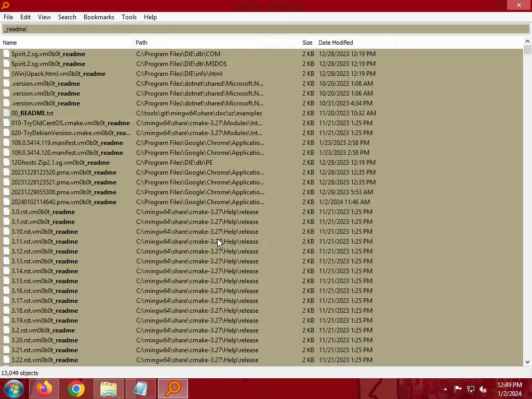Click date 12/29/2023 5:53 AM
This screenshot has height=399, width=532.
tap(345, 192)
